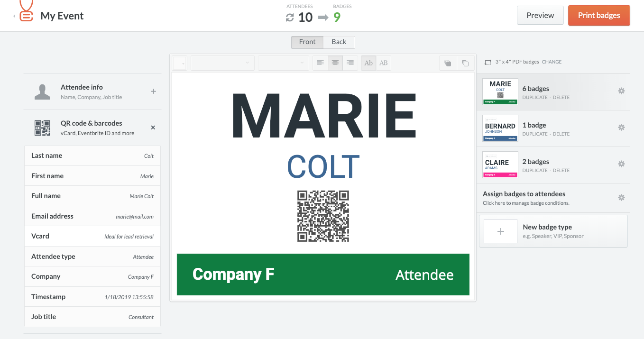Screen dimensions: 644x339
Task: Align text left in toolbar
Action: pyautogui.click(x=320, y=63)
